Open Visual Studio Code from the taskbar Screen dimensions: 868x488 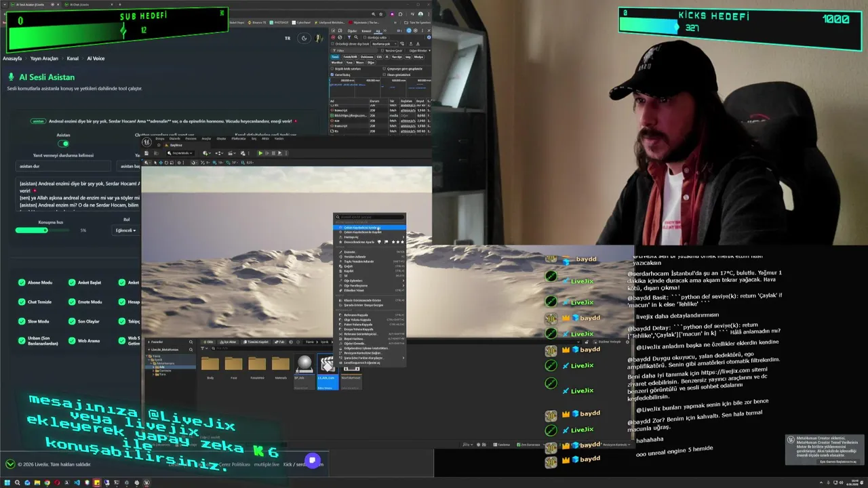(x=77, y=483)
